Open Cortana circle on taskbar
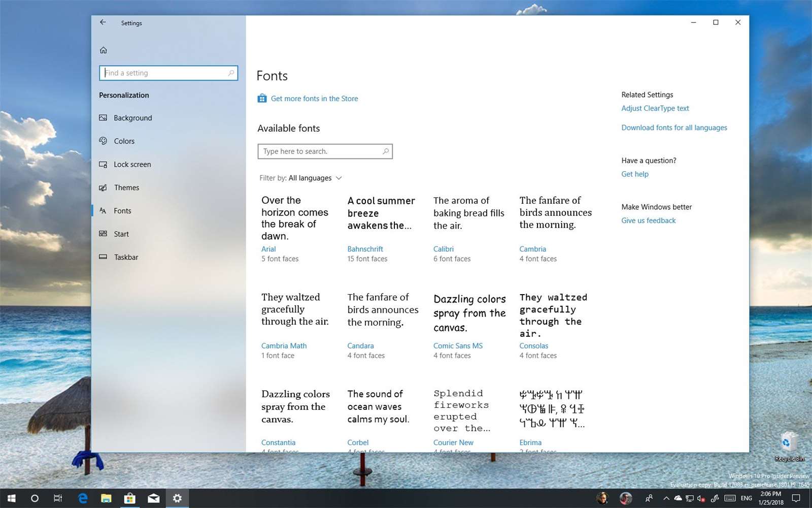The image size is (812, 508). (x=35, y=498)
